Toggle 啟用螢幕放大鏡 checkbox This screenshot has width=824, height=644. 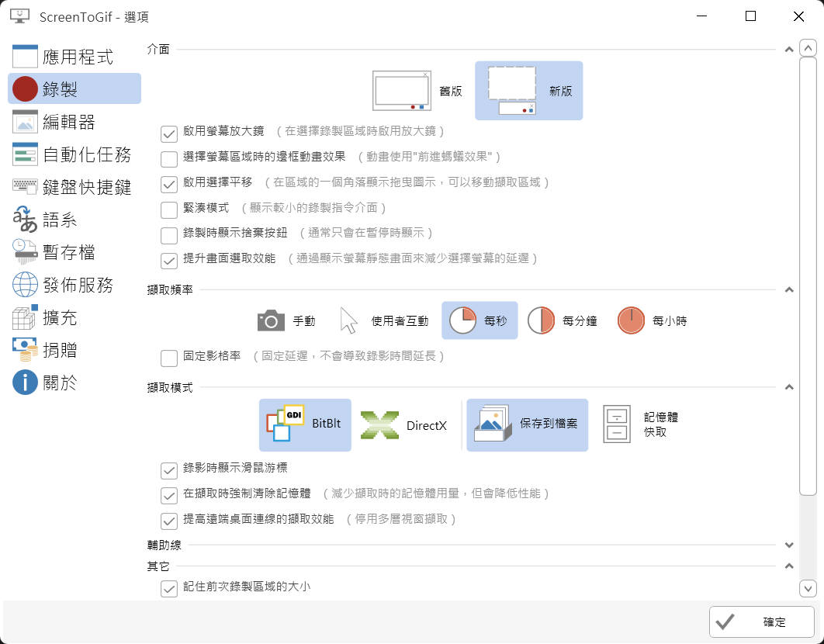[168, 133]
